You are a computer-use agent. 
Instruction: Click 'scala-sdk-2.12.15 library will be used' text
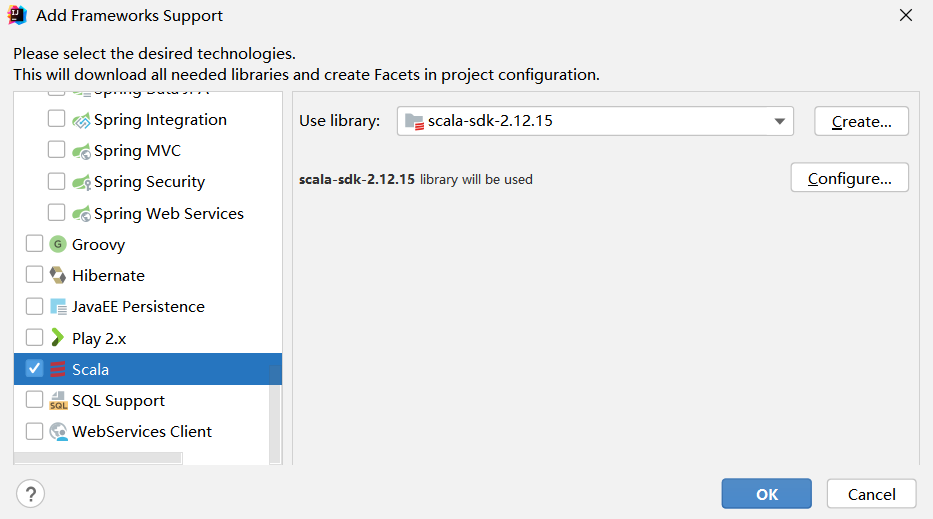(415, 179)
